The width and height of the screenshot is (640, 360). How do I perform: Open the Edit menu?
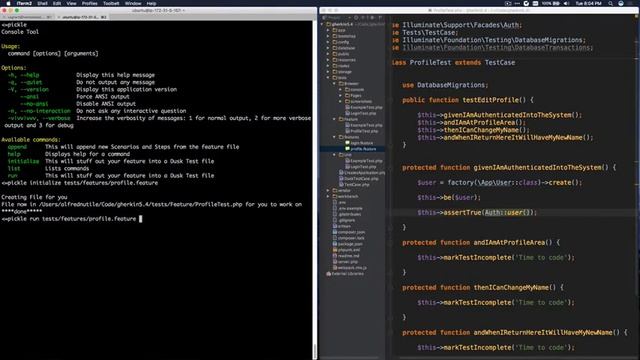57,3
